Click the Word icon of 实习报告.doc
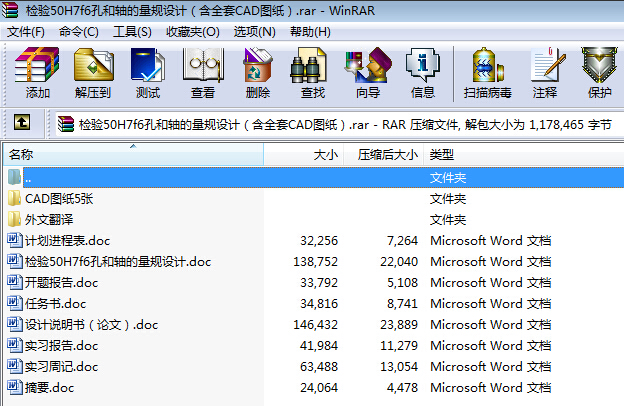This screenshot has width=624, height=406. click(x=15, y=345)
